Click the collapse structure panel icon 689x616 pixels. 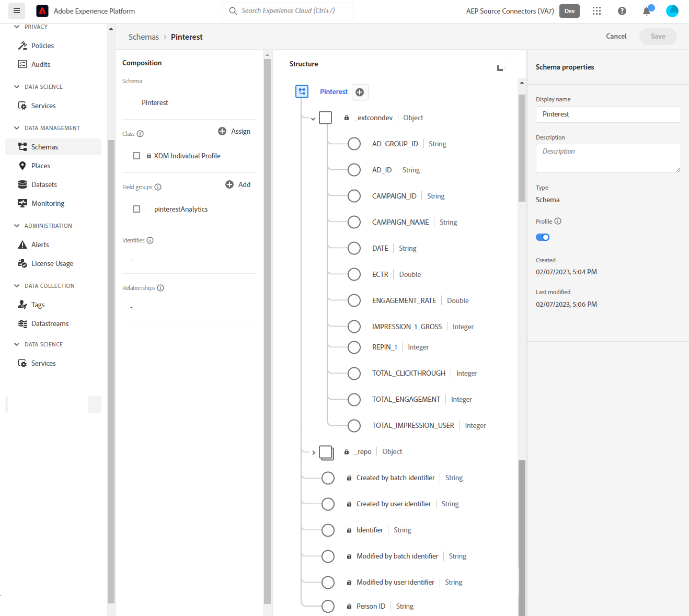501,66
